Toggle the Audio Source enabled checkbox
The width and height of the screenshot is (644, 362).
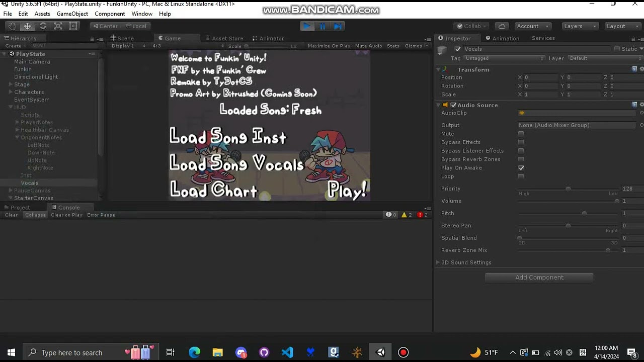click(453, 105)
